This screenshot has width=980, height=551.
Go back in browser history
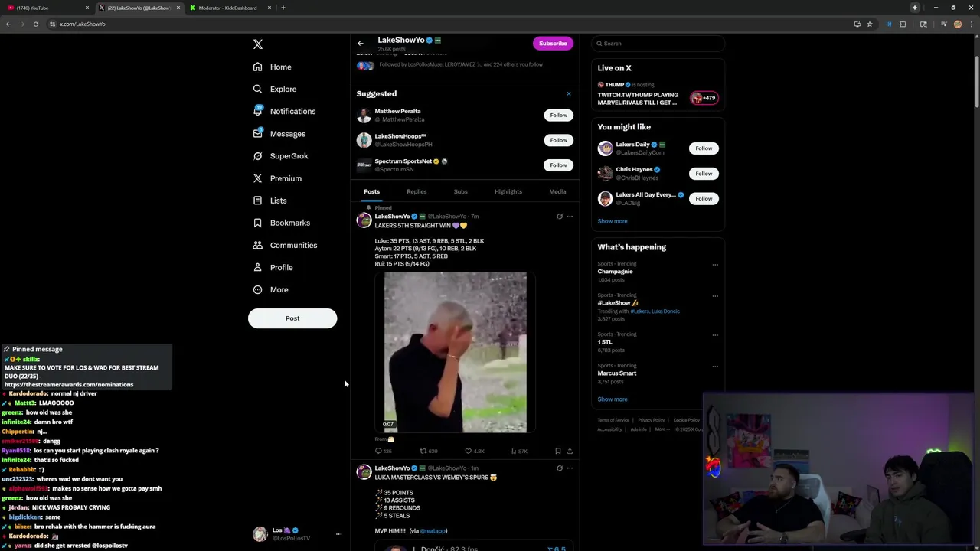click(8, 24)
